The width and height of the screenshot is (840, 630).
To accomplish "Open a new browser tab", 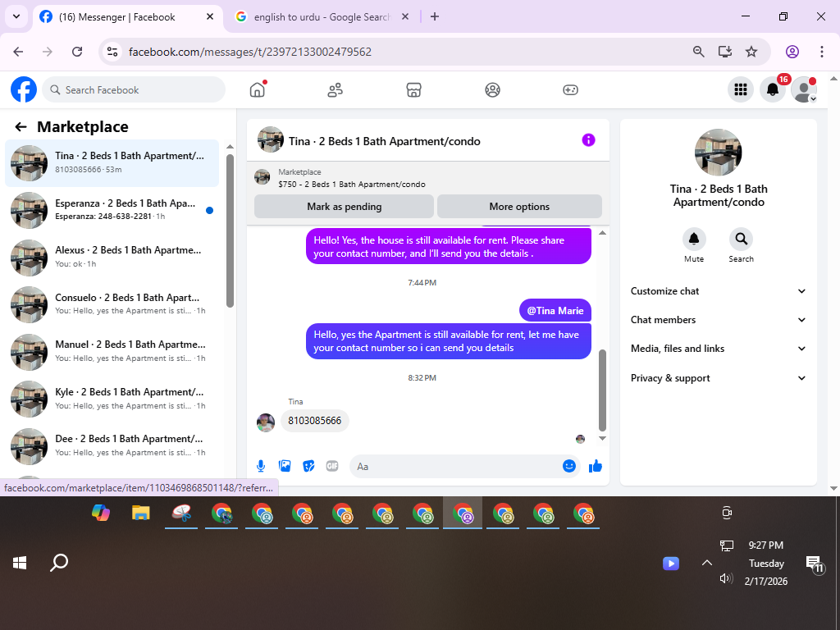I will 435,16.
